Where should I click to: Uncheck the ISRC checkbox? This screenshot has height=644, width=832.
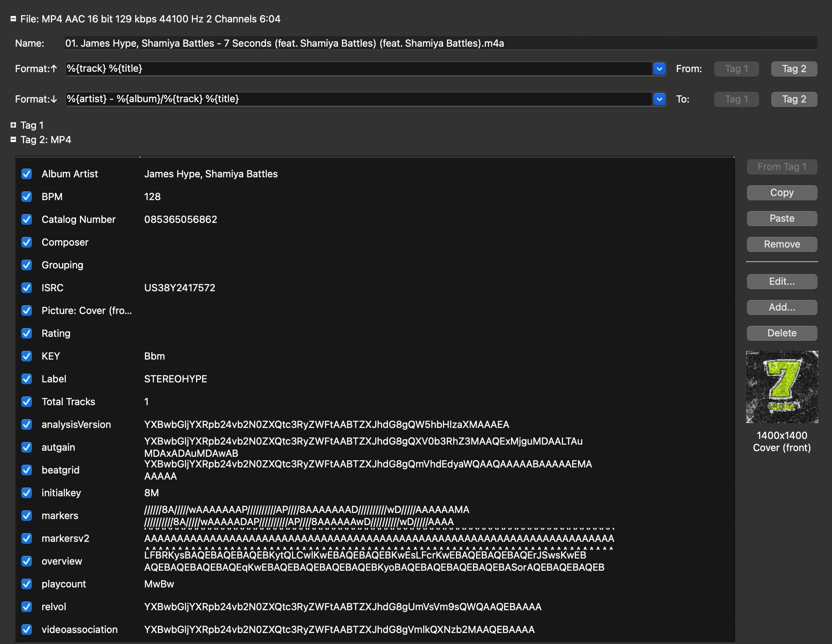[27, 288]
